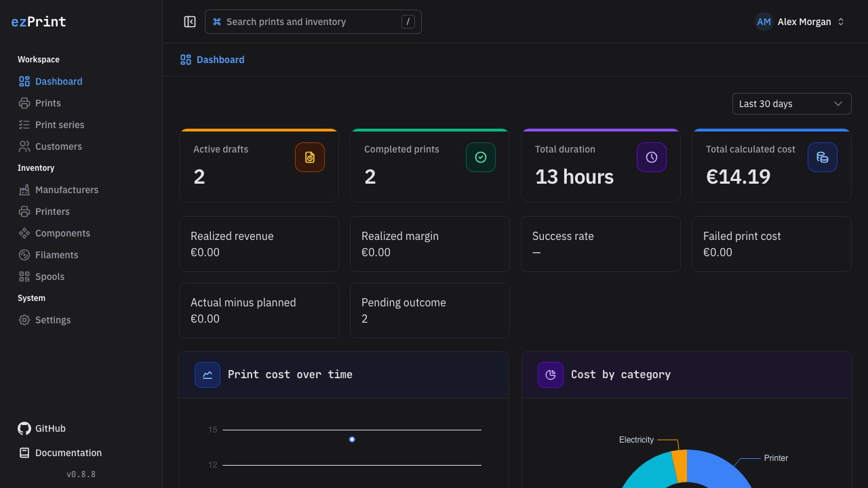The image size is (868, 488).
Task: Click the command icon in the search box
Action: (x=217, y=22)
